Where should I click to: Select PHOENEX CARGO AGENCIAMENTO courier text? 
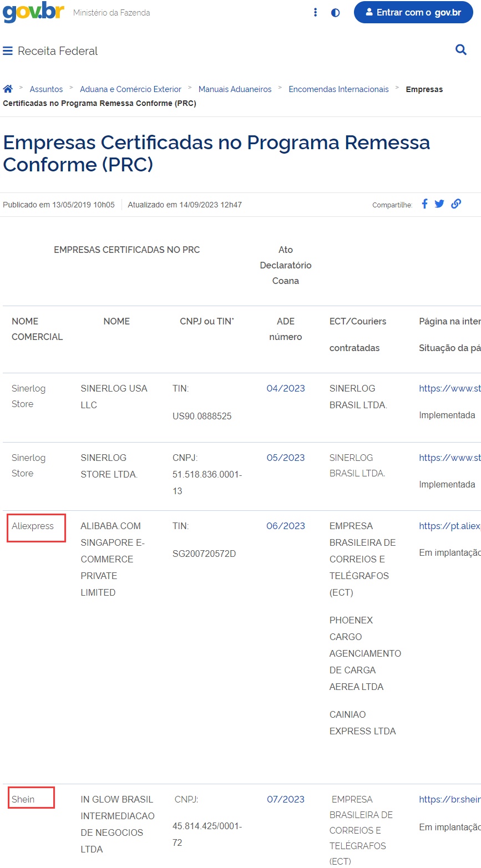(365, 653)
